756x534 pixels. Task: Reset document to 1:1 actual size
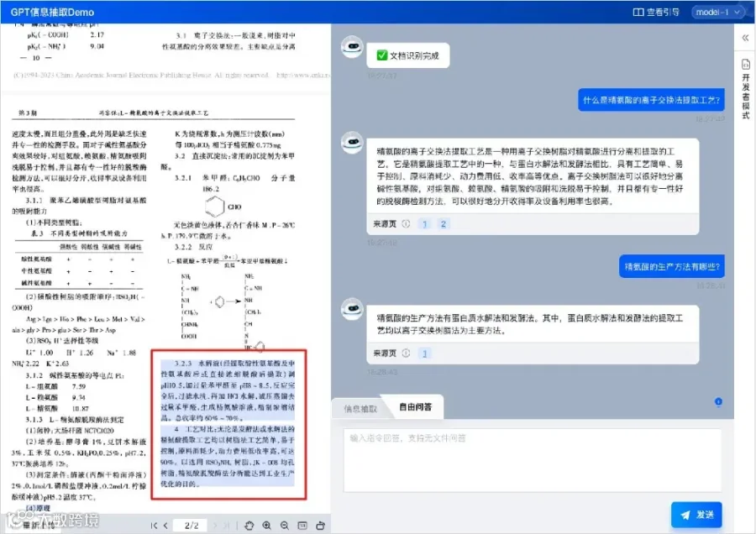point(302,526)
